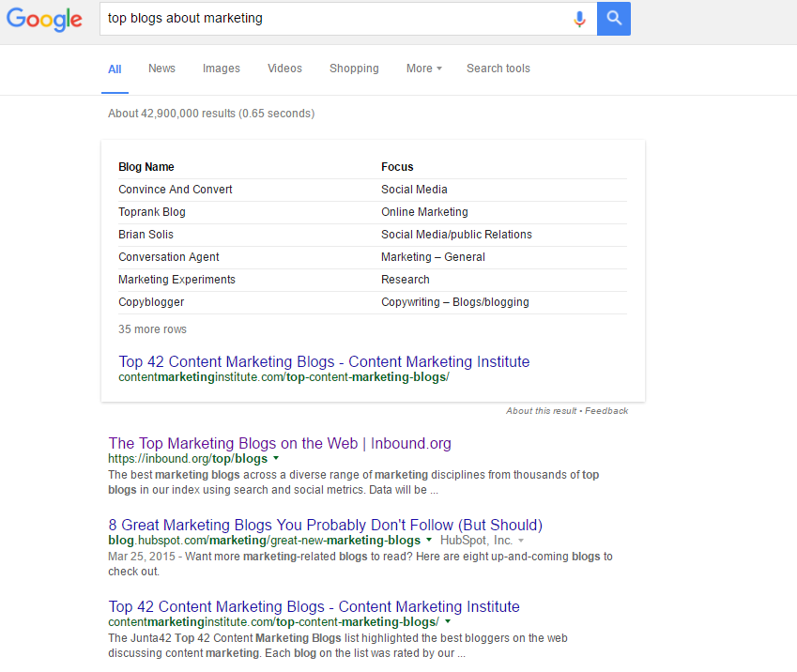Focus the search query input field
797x672 pixels.
click(x=335, y=19)
